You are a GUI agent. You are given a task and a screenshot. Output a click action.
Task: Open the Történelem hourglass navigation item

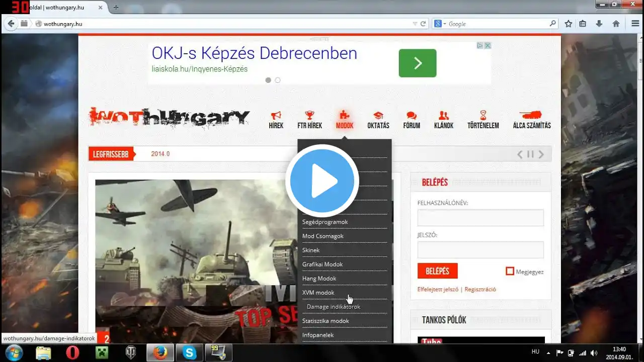pyautogui.click(x=483, y=120)
